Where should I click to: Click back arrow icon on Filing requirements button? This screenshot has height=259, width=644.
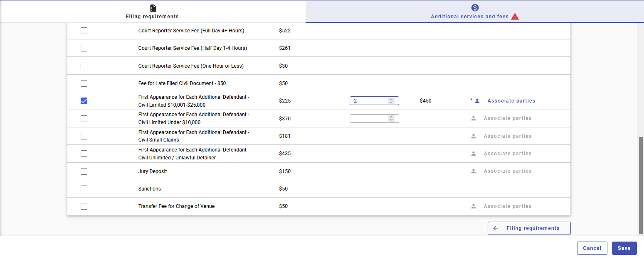(496, 228)
